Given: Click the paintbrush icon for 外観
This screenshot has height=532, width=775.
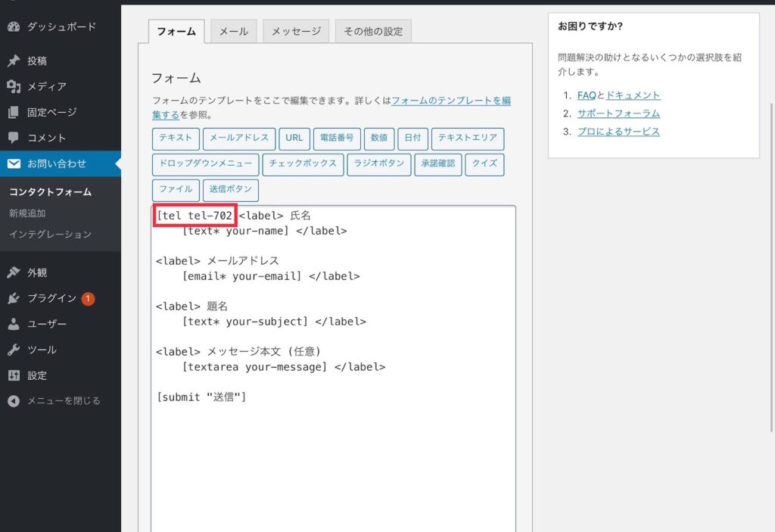Looking at the screenshot, I should coord(14,273).
